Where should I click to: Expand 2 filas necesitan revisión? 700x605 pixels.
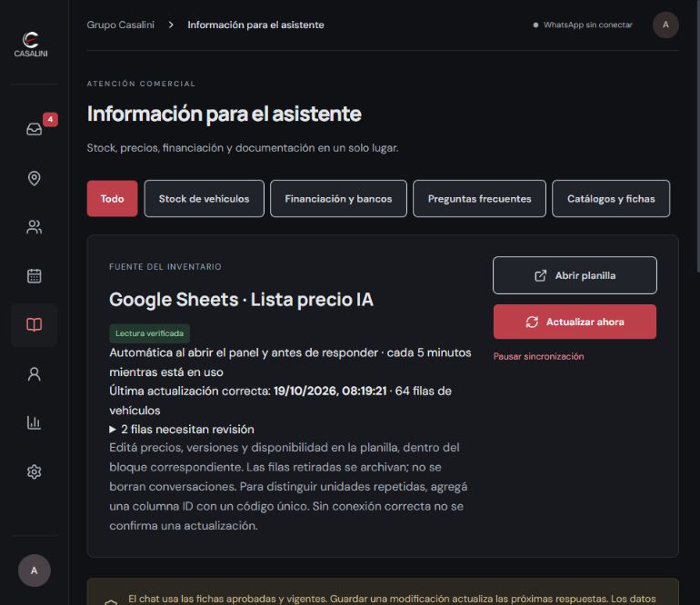(x=182, y=429)
